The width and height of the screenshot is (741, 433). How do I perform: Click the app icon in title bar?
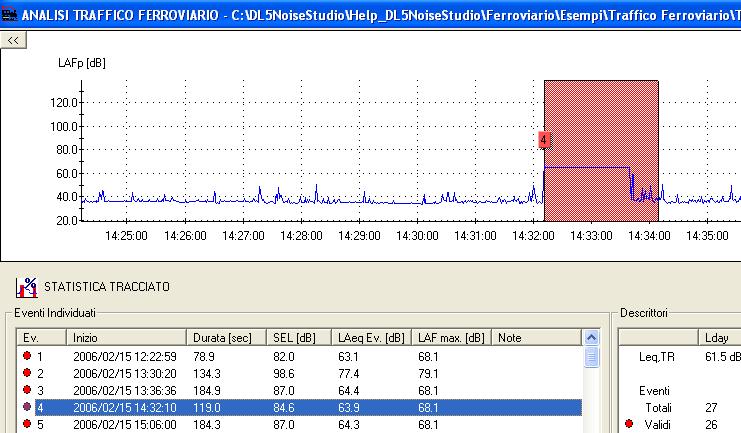coord(9,14)
